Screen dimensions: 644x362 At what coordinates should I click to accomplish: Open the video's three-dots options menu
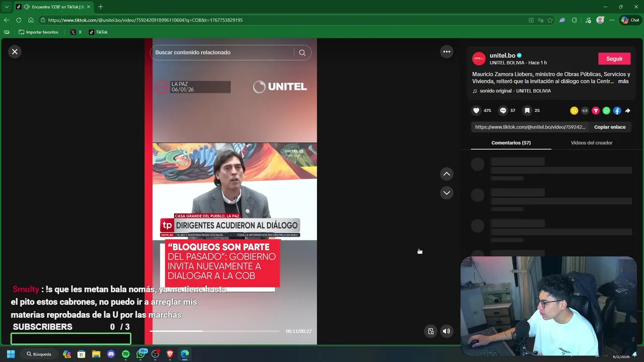point(446,52)
